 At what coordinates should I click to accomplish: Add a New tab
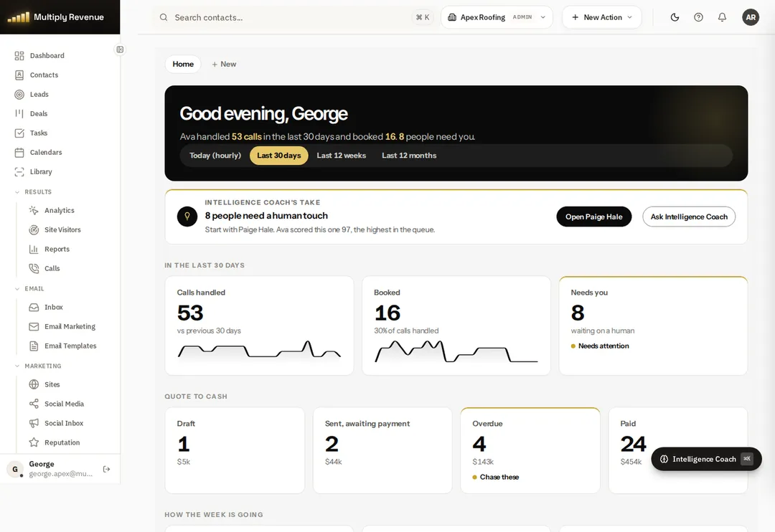click(x=224, y=65)
